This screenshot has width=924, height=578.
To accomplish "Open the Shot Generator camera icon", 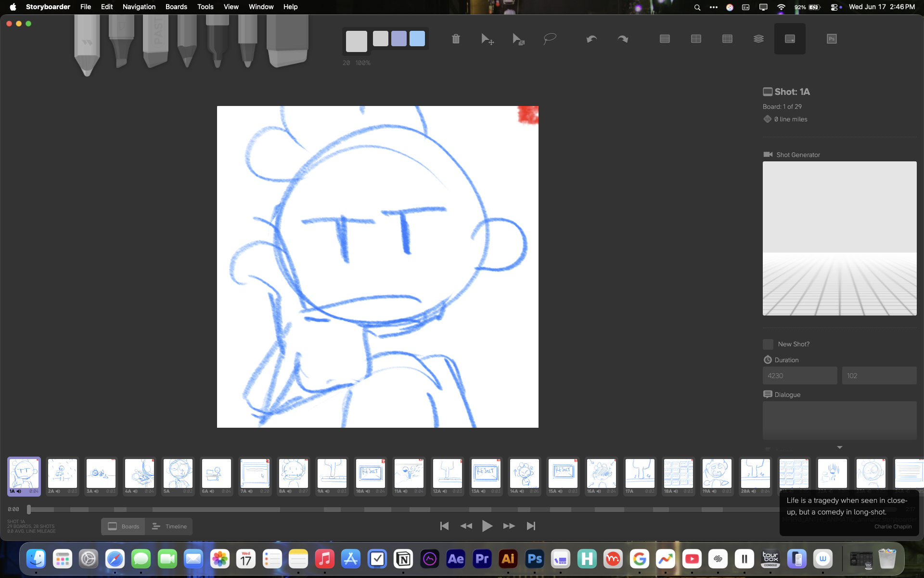I will click(768, 155).
